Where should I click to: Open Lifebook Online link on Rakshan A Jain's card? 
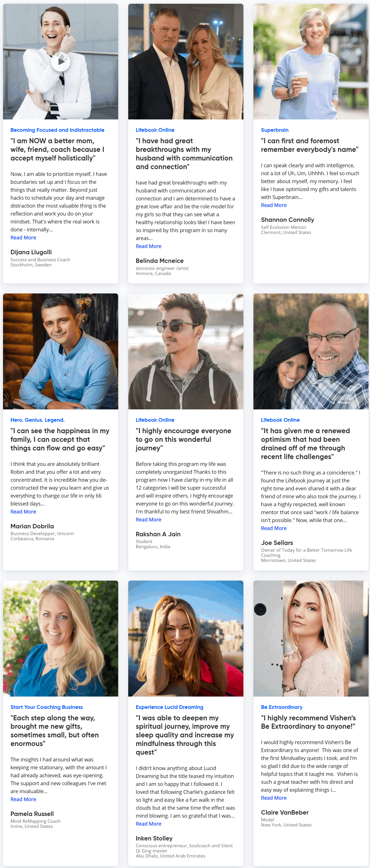155,420
